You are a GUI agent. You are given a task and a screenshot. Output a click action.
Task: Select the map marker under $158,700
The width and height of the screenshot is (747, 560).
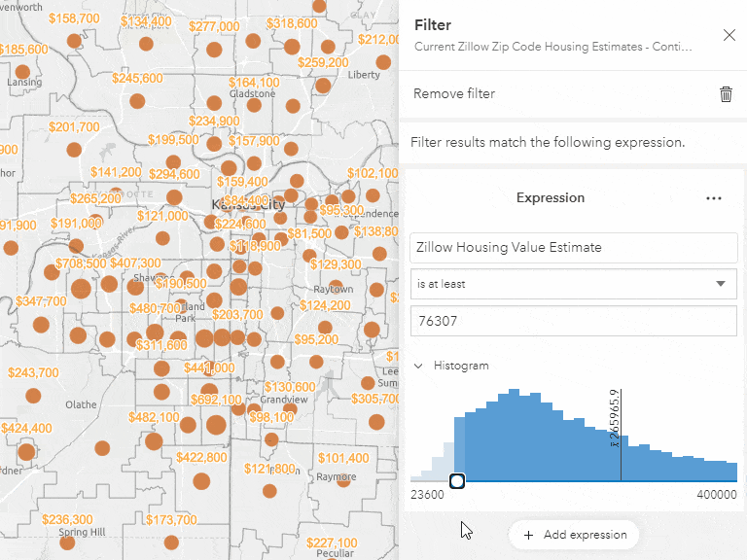pos(74,40)
